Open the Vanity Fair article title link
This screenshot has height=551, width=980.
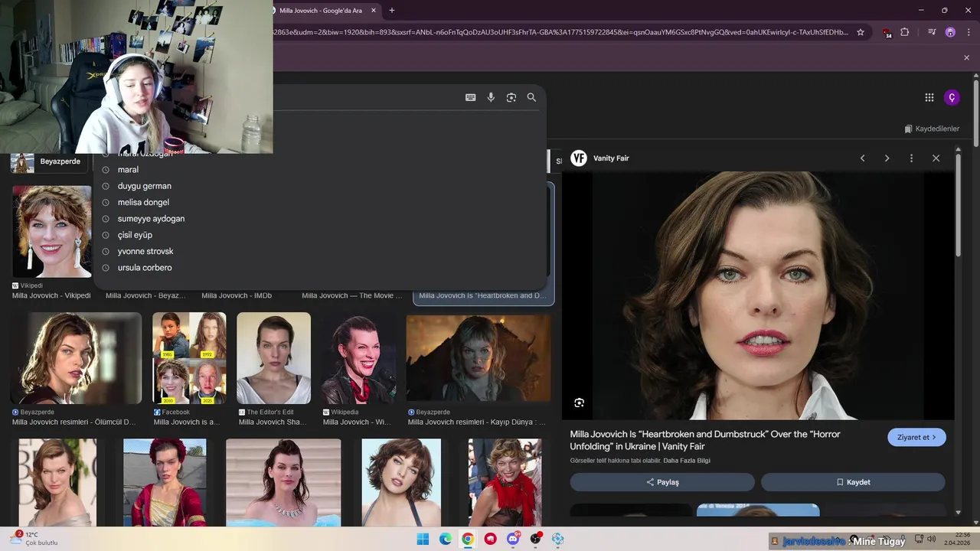tap(704, 440)
